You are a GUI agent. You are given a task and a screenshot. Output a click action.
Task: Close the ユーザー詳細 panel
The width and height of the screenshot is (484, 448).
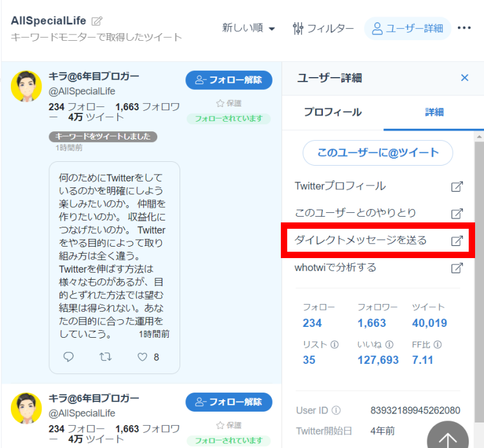(464, 78)
